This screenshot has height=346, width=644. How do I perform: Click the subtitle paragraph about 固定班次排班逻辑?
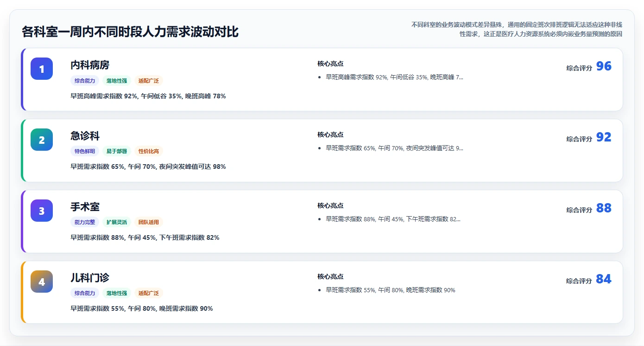pos(517,29)
